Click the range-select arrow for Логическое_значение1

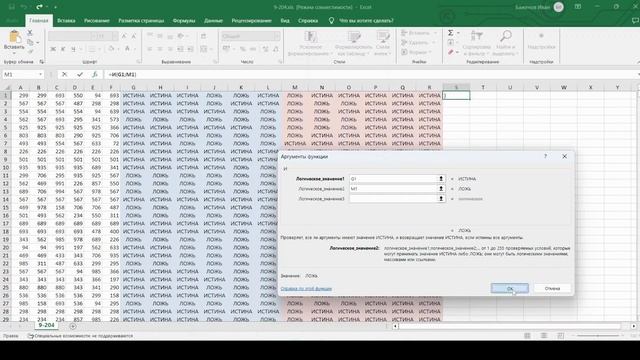pos(441,179)
